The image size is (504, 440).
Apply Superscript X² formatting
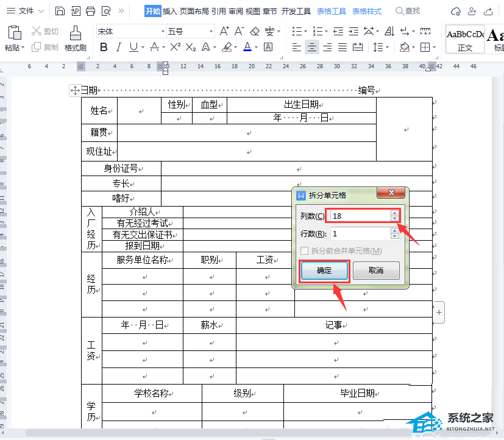click(175, 48)
